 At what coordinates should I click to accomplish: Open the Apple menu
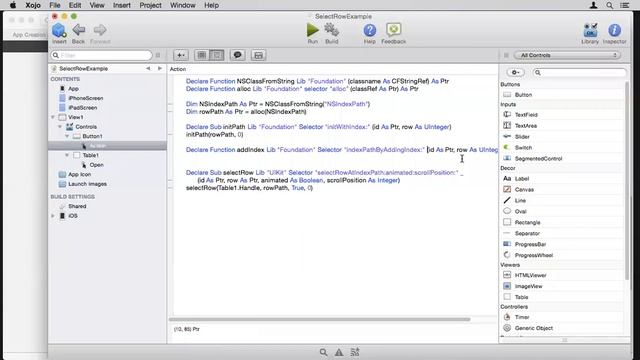tap(13, 5)
